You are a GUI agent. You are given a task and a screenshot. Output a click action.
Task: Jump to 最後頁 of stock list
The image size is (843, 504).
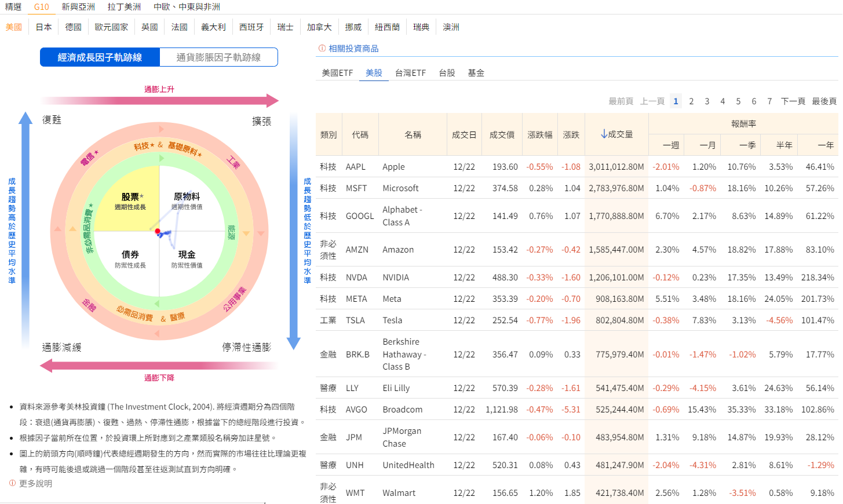[x=824, y=101]
